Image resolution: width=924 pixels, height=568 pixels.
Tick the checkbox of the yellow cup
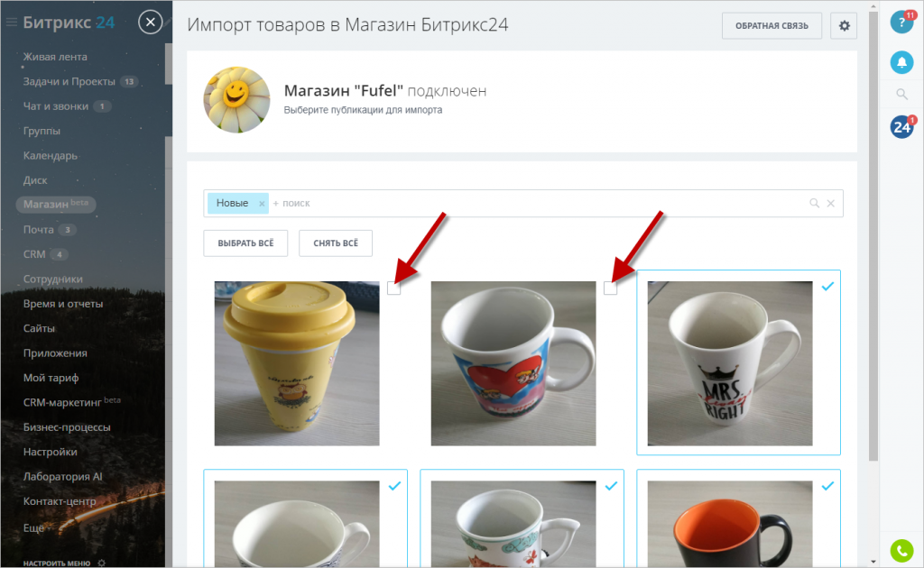393,289
